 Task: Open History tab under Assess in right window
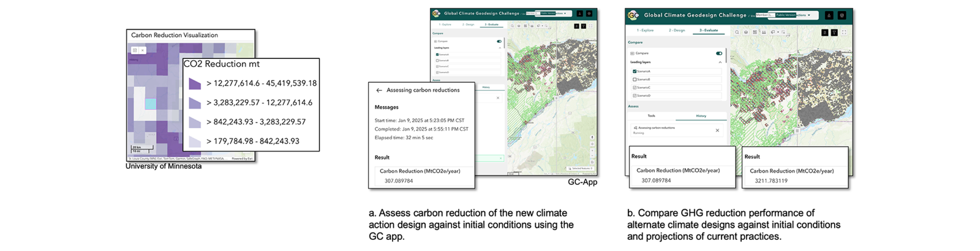701,115
